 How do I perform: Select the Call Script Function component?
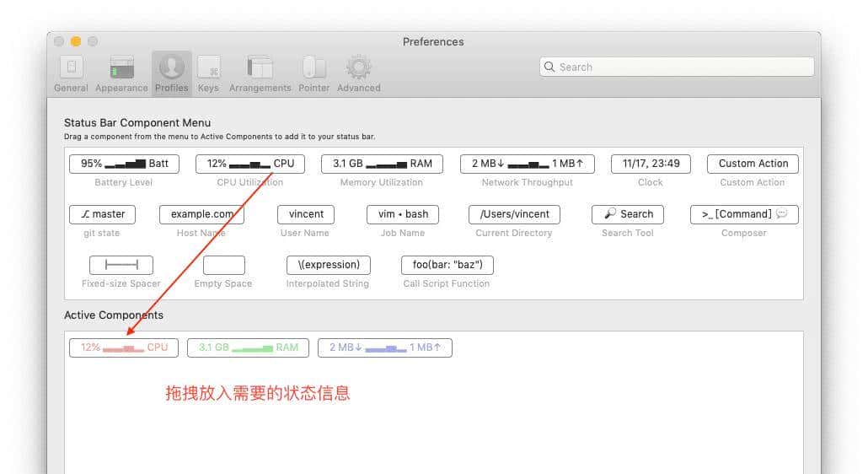[447, 265]
